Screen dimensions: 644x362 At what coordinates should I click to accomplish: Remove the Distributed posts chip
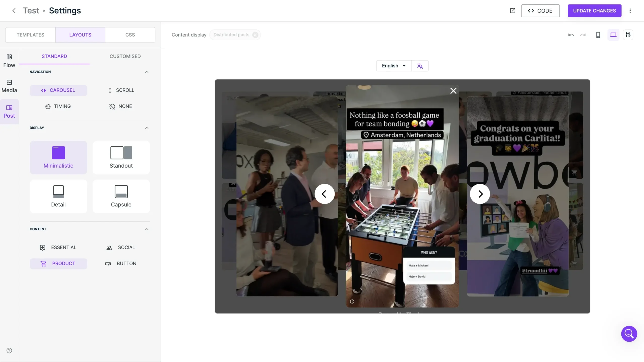pos(255,35)
